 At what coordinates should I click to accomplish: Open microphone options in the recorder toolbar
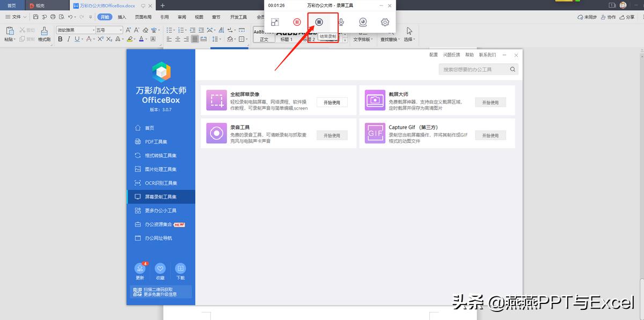coord(342,22)
